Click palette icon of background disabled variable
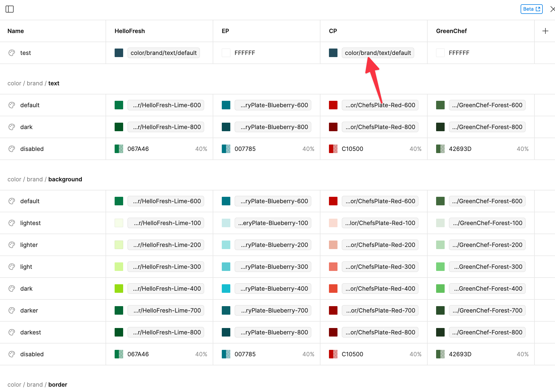Screen dimensions: 555x392 tap(12, 354)
